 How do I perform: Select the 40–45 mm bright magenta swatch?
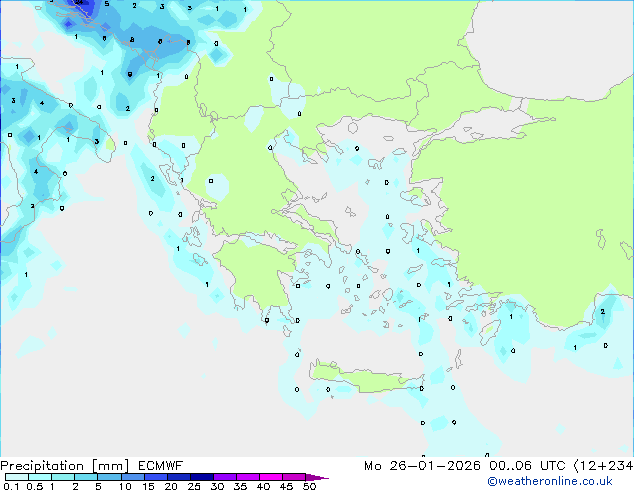click(271, 477)
